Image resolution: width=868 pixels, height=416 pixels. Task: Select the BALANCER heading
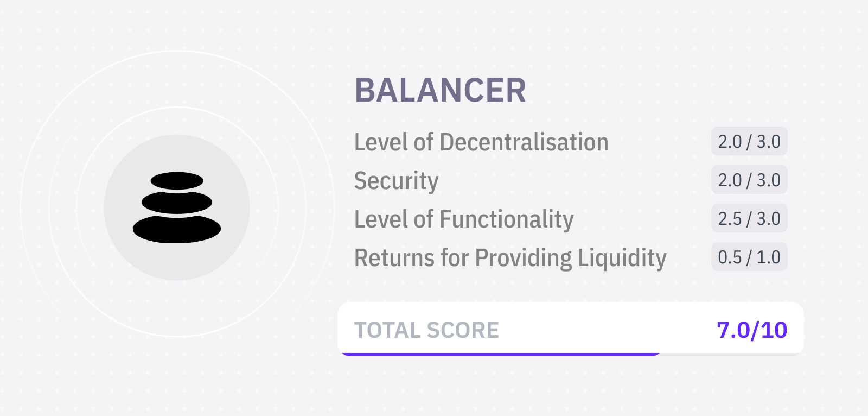pyautogui.click(x=440, y=90)
